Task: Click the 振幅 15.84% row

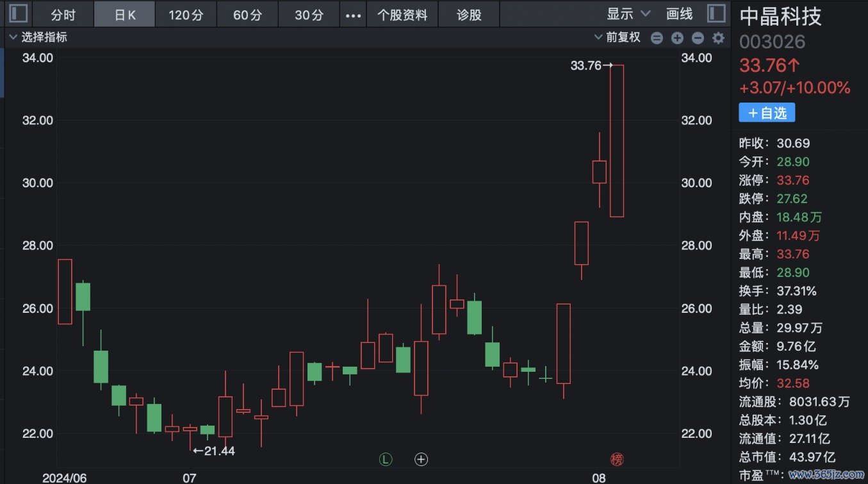Action: click(778, 365)
